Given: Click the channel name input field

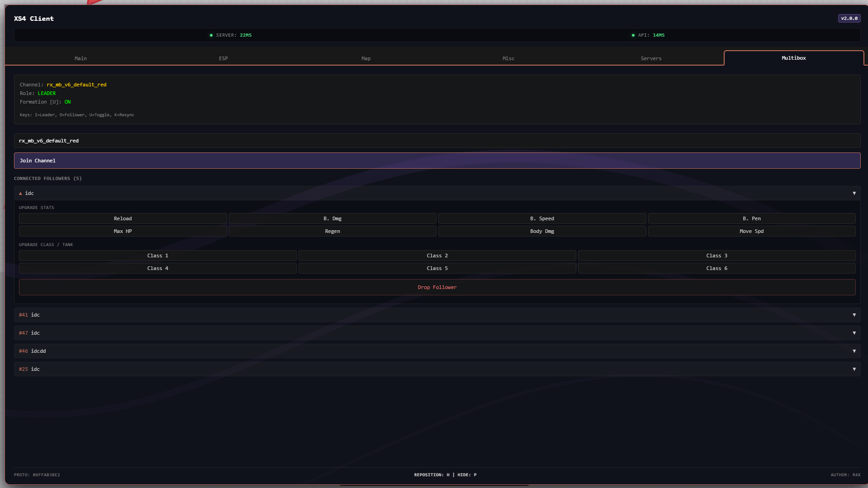Looking at the screenshot, I should click(x=437, y=140).
